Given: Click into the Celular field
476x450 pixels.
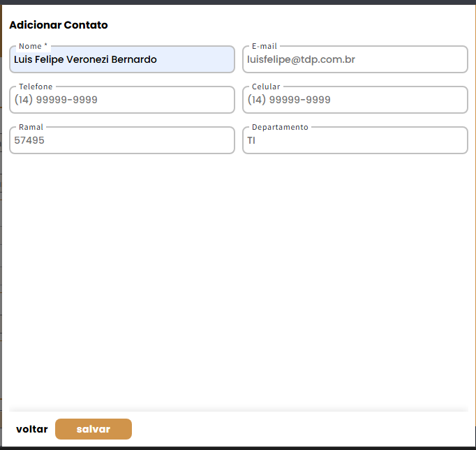Looking at the screenshot, I should [355, 100].
